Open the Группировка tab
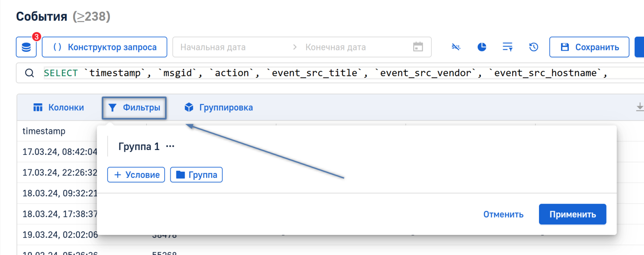Viewport: 644px width, 255px height. coord(219,107)
